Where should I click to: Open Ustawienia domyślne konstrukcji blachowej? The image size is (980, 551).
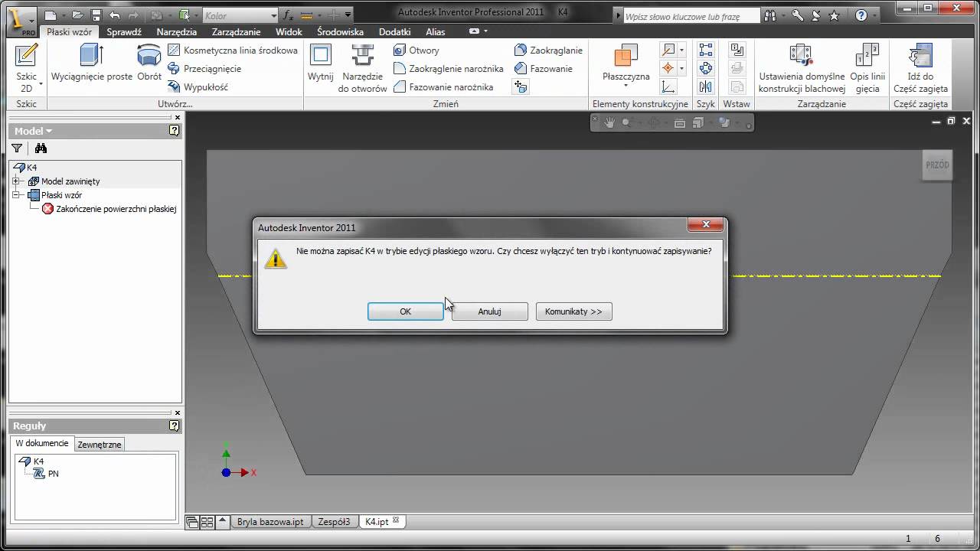pyautogui.click(x=802, y=67)
